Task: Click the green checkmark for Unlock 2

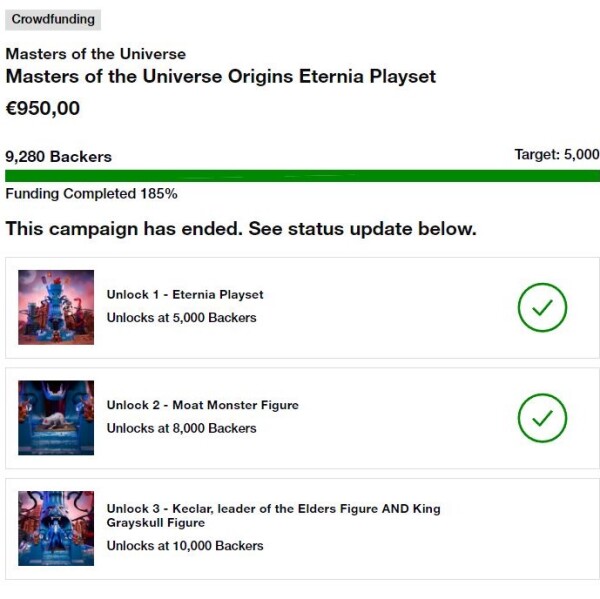Action: pos(542,418)
